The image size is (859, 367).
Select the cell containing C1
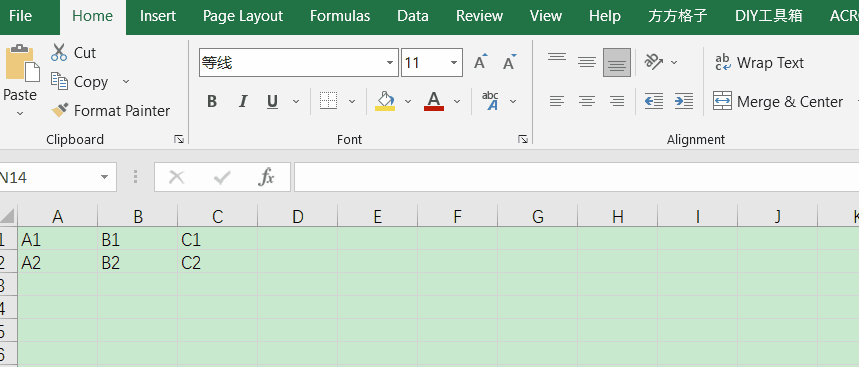(x=217, y=239)
